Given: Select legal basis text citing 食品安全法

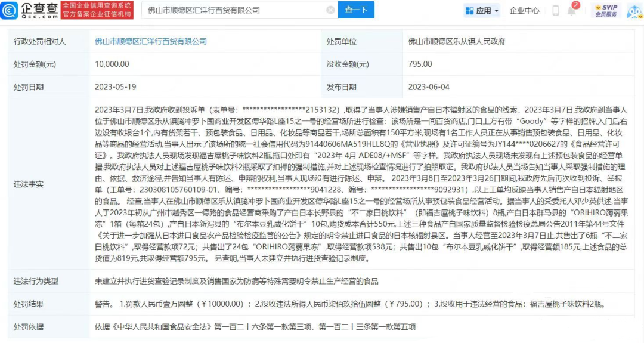Looking at the screenshot, I should coord(255,327).
